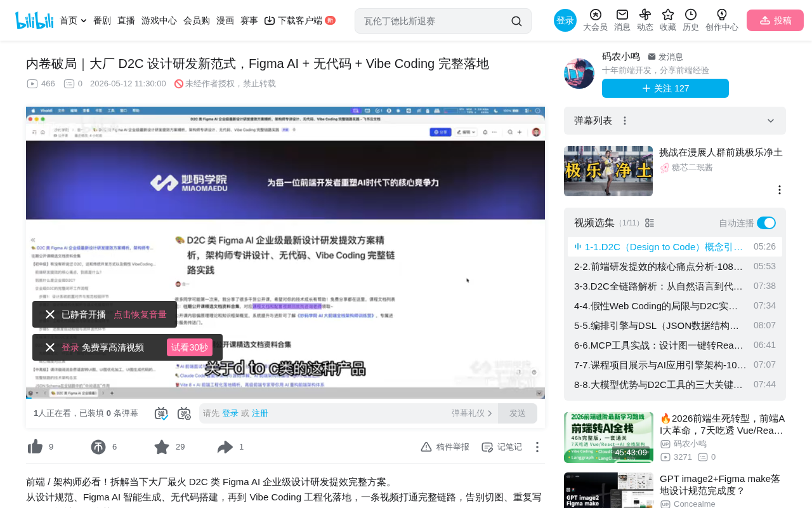Follow 码农小鸣 with 关注 button
Viewport: 812px width, 508px height.
coord(665,88)
